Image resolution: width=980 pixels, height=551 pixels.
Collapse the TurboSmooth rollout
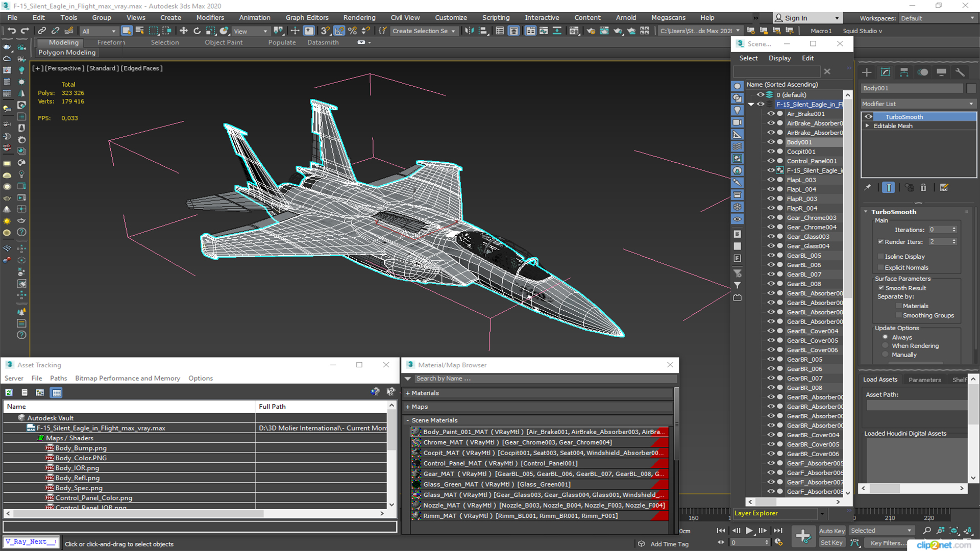[866, 212]
